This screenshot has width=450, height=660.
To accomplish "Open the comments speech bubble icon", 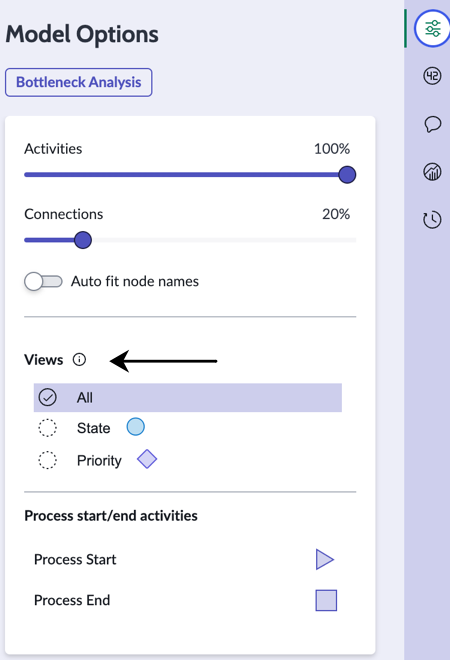I will point(432,124).
